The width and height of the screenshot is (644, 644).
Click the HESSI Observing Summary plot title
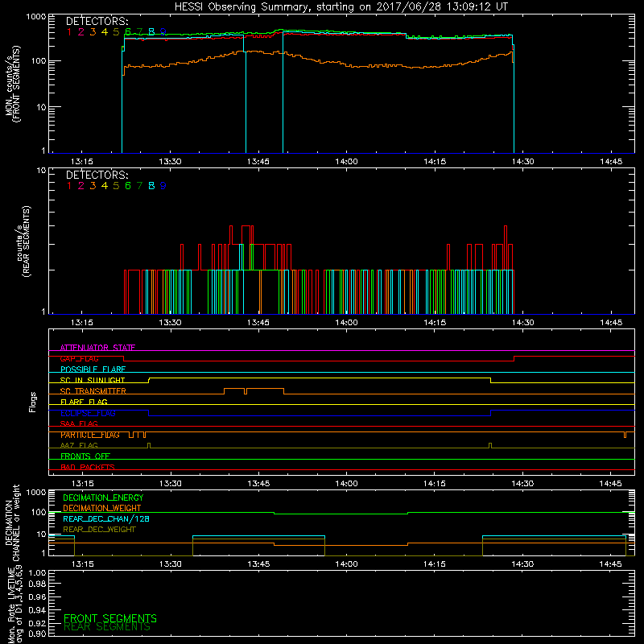341,7
